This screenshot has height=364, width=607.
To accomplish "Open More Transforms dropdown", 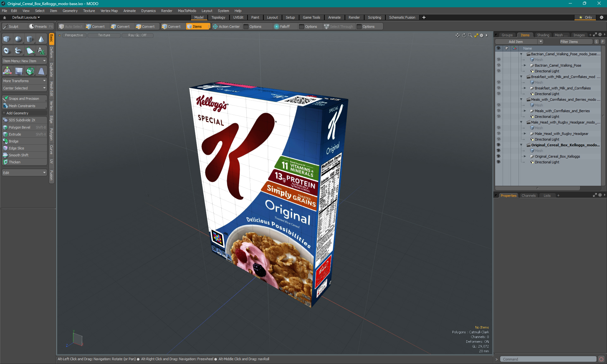I will coord(24,81).
